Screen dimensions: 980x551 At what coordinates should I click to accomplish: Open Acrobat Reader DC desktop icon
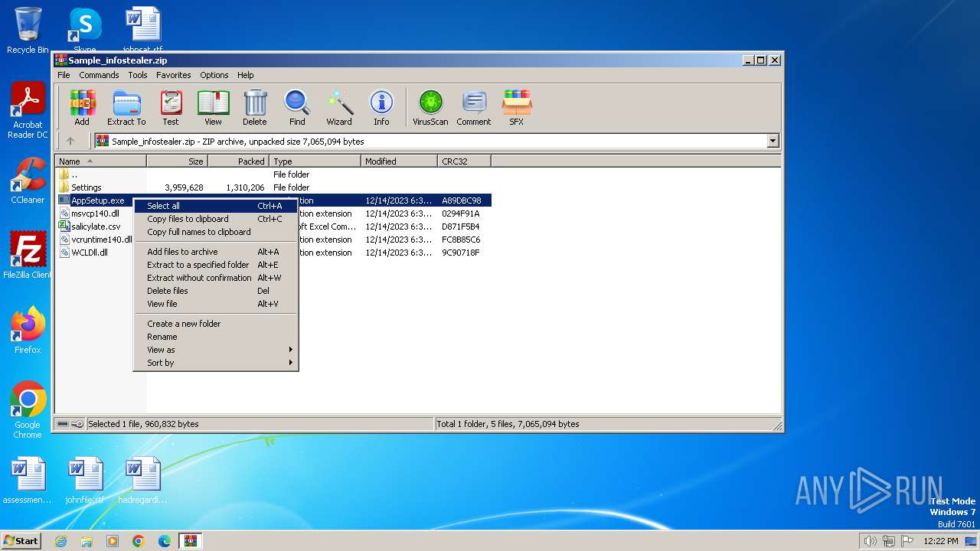coord(28,111)
